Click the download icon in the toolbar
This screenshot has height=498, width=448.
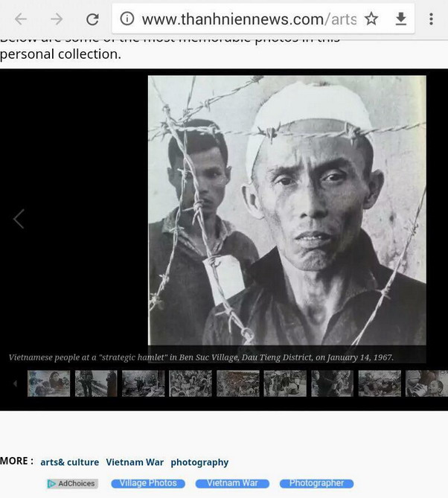coord(401,19)
